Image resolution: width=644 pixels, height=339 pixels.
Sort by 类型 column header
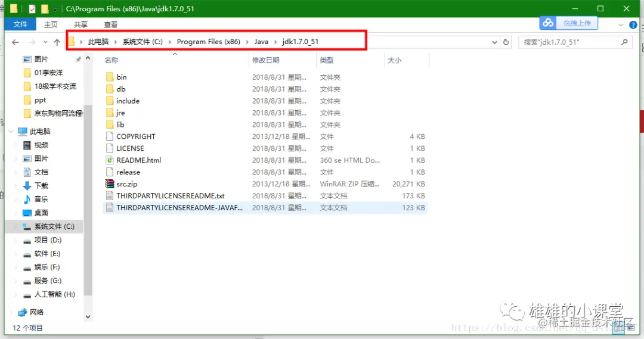327,60
